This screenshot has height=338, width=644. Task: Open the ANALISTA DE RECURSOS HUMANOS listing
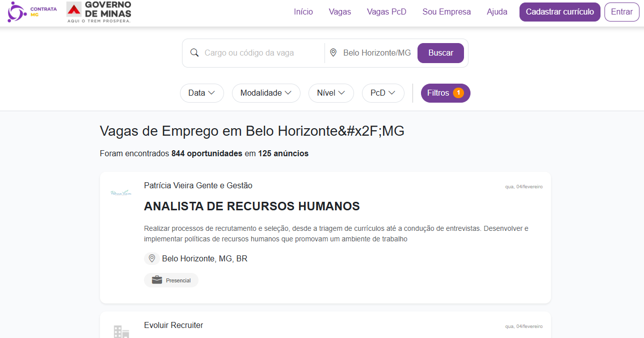click(252, 206)
